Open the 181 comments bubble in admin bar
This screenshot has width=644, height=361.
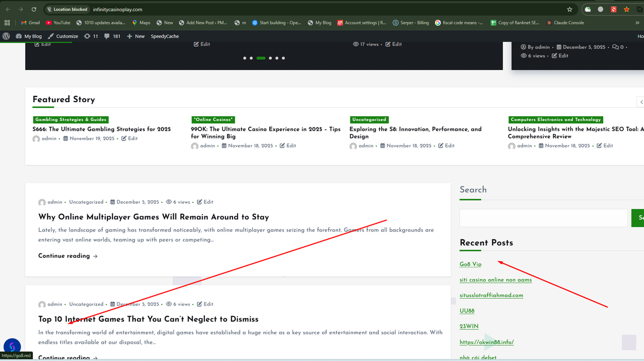coord(112,36)
